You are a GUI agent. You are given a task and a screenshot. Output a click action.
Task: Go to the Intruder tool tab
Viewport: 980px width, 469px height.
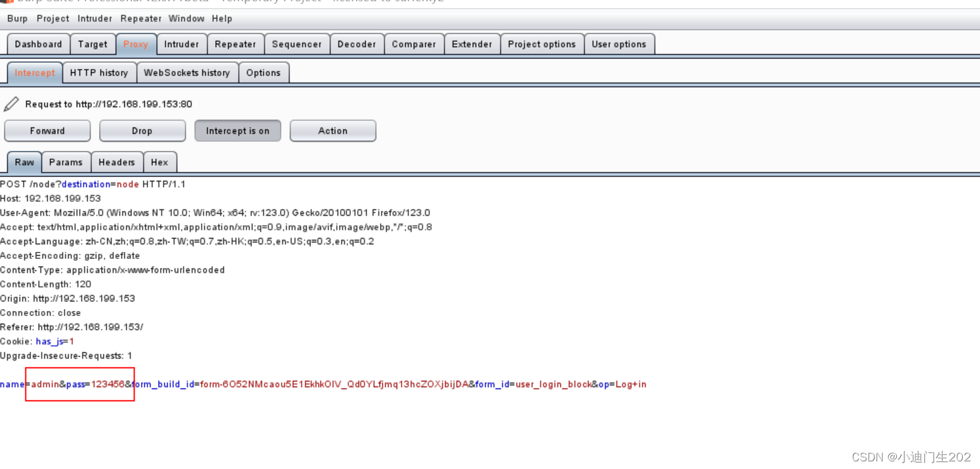click(182, 44)
